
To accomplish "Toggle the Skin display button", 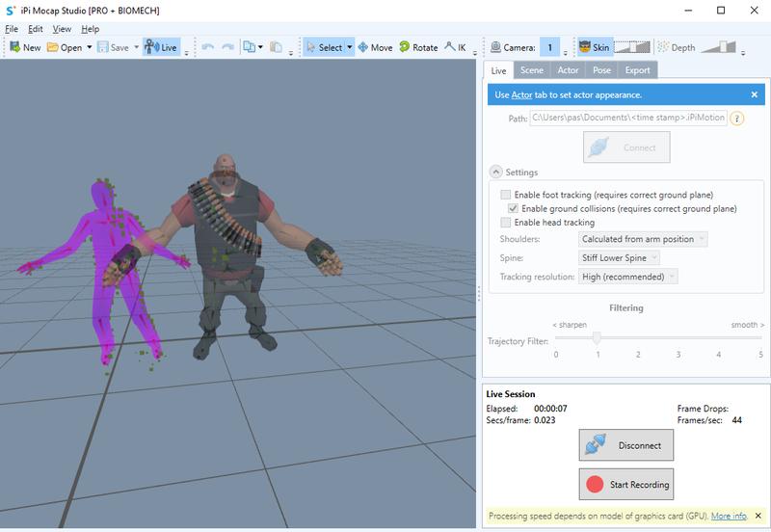I will pyautogui.click(x=594, y=47).
